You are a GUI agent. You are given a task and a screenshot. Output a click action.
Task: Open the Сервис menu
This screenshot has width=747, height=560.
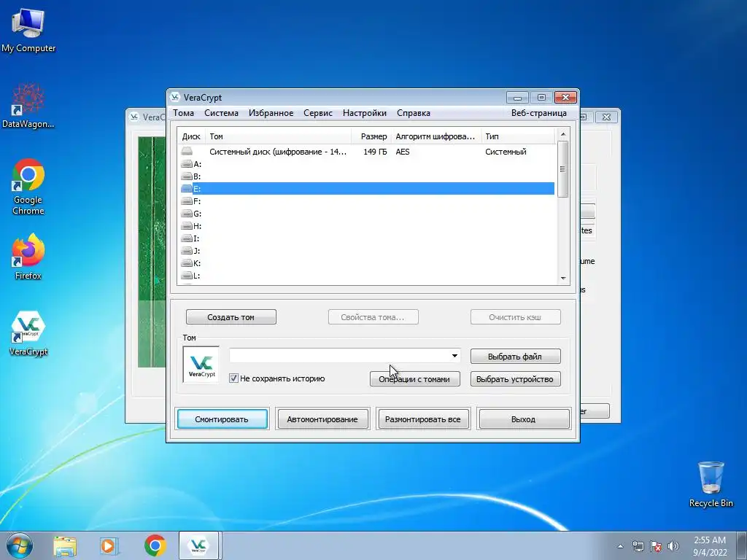tap(318, 113)
